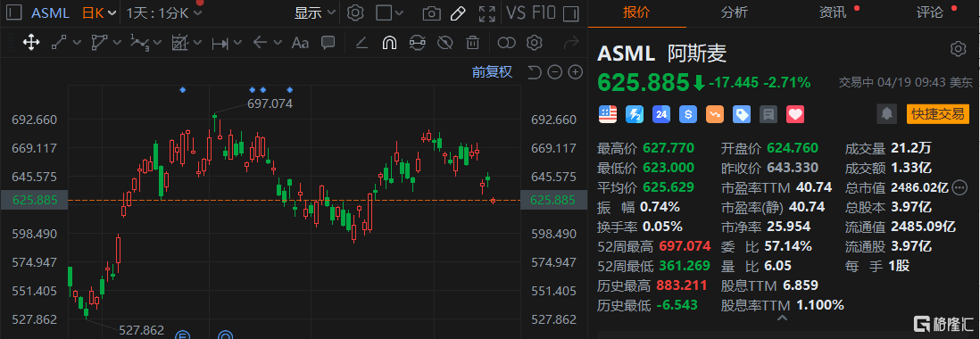Switch to the 资讯 tab
The height and width of the screenshot is (339, 980).
pyautogui.click(x=833, y=12)
